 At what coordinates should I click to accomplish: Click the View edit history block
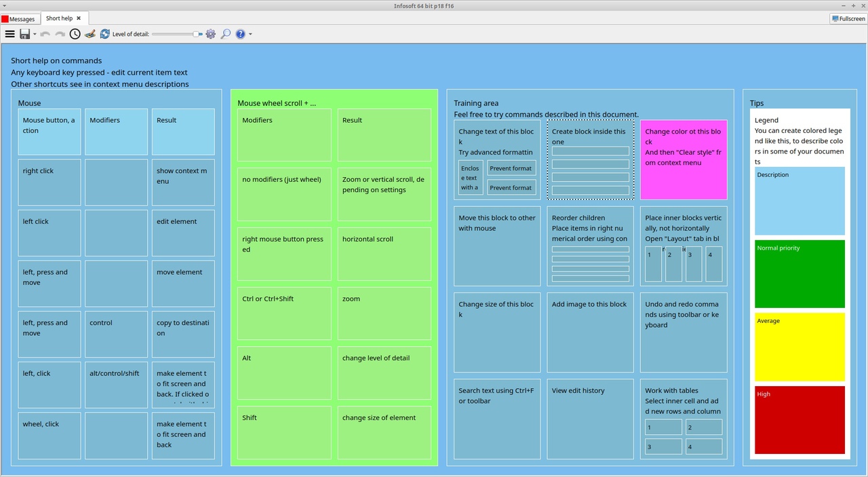(590, 419)
